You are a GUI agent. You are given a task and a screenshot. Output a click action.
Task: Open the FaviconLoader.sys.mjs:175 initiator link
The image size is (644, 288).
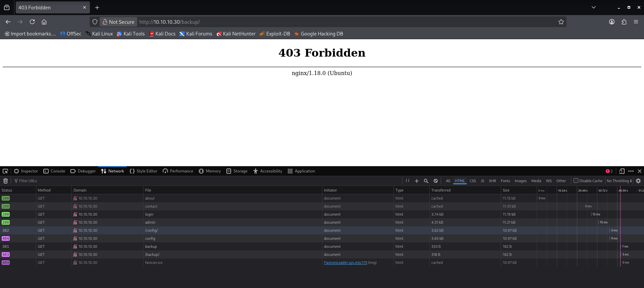click(345, 263)
